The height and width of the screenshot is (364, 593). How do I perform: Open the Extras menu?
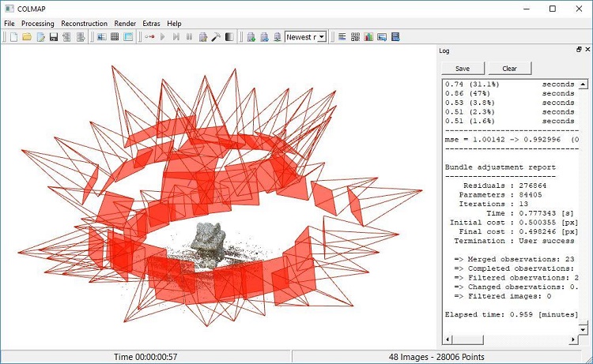(x=151, y=24)
